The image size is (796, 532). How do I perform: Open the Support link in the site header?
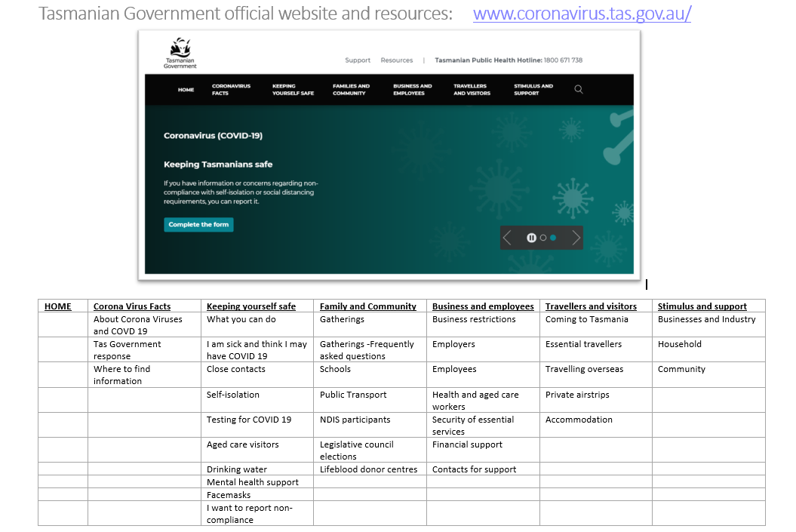(x=358, y=60)
